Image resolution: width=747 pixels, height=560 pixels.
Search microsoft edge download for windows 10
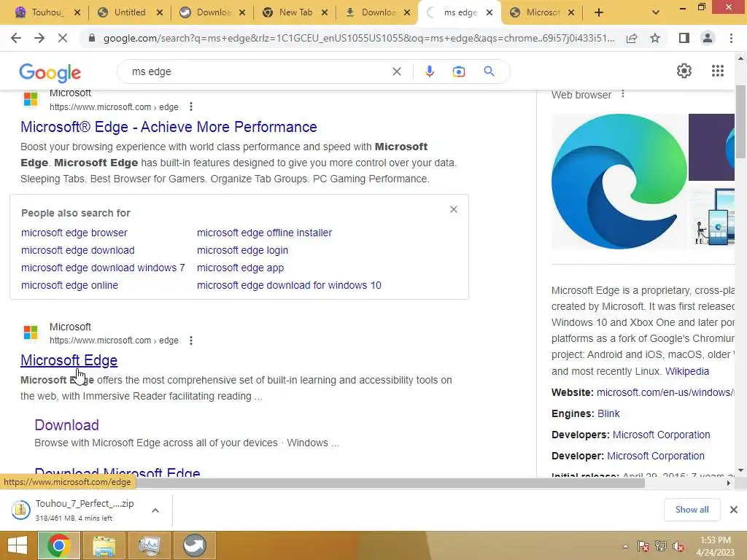pos(289,285)
